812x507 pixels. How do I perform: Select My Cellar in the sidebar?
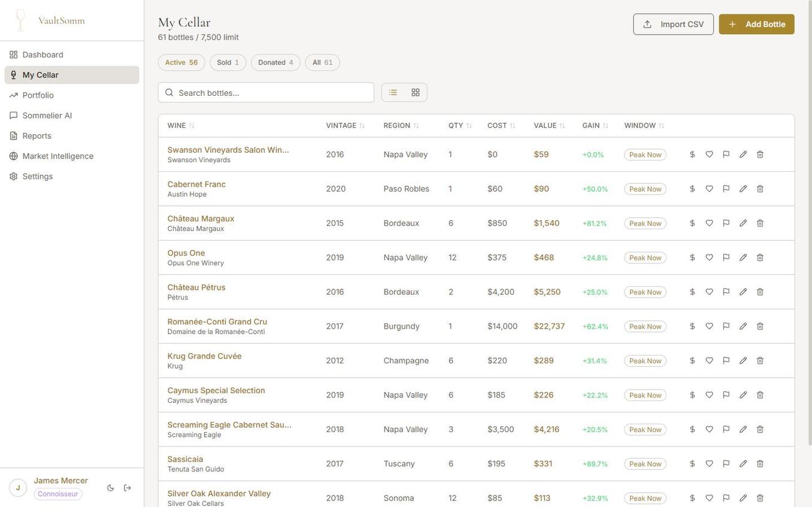(x=72, y=75)
